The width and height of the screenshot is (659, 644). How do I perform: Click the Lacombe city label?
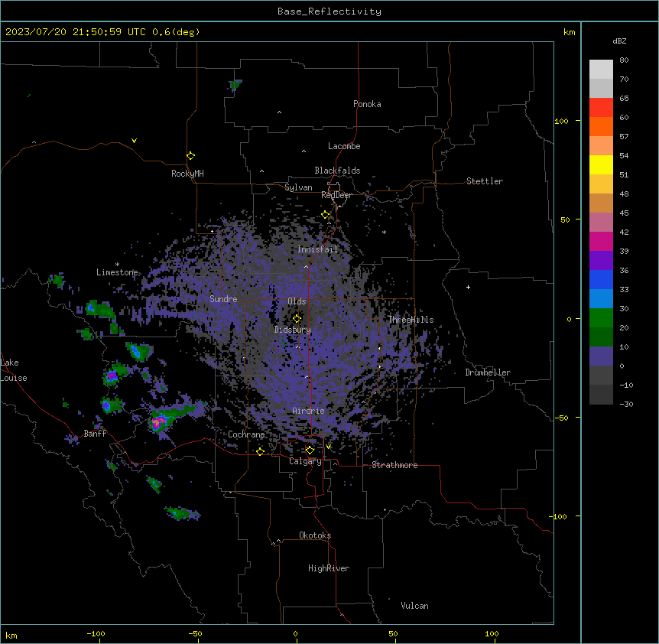click(344, 146)
